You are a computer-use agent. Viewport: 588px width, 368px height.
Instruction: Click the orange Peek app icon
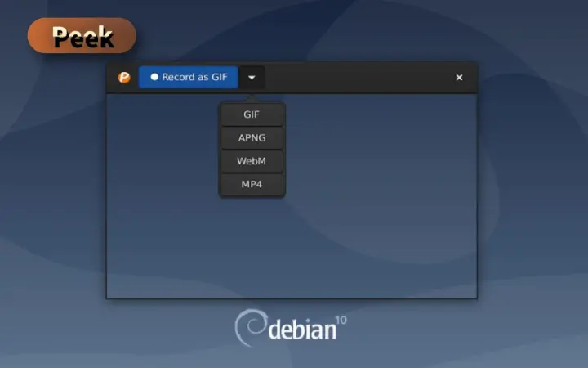tap(124, 78)
